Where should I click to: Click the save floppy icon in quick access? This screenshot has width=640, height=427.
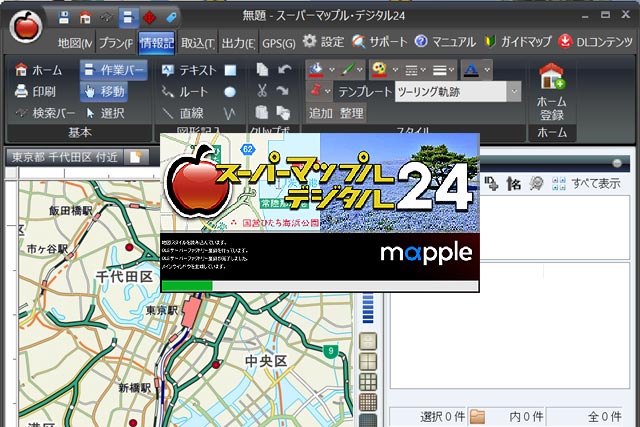click(64, 18)
